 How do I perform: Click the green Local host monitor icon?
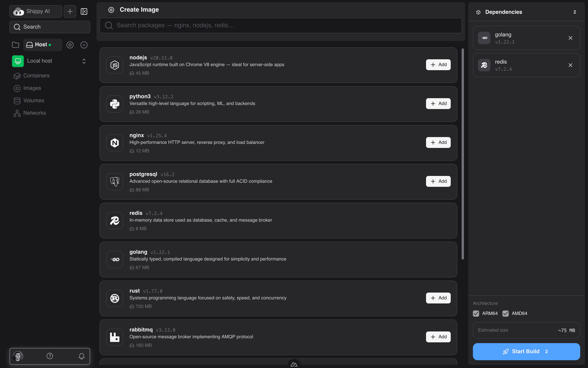tap(18, 61)
